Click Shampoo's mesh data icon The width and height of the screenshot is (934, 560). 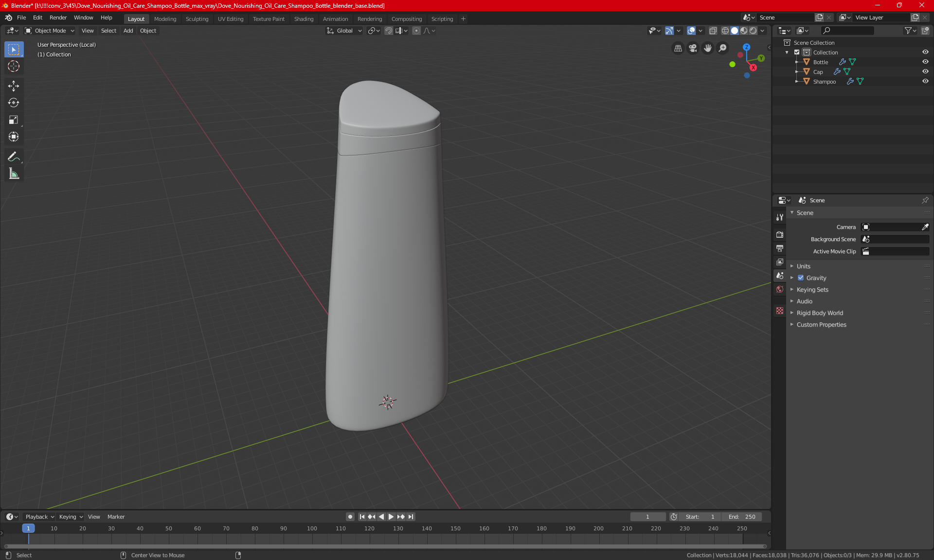860,81
